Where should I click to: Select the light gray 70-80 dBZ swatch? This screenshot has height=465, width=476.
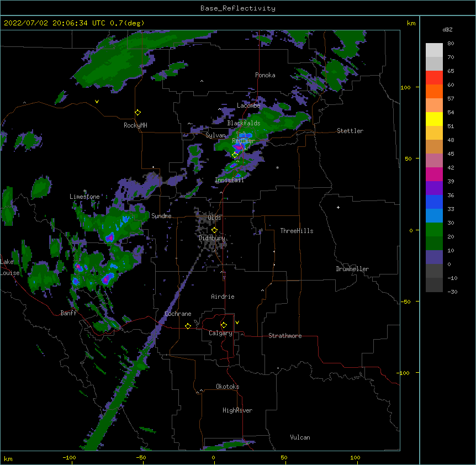pos(434,50)
